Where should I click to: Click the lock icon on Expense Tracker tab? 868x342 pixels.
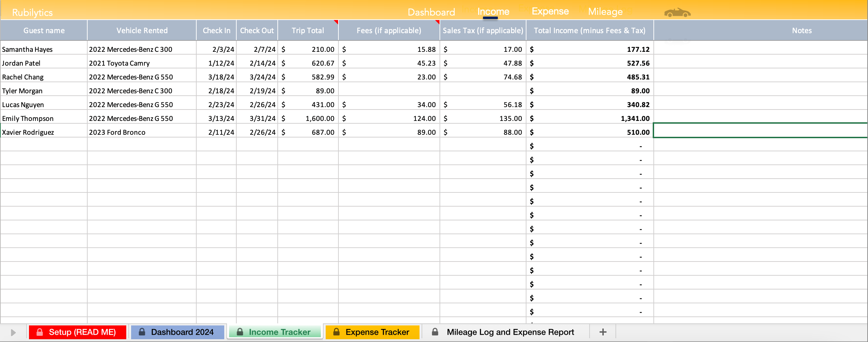tap(336, 332)
